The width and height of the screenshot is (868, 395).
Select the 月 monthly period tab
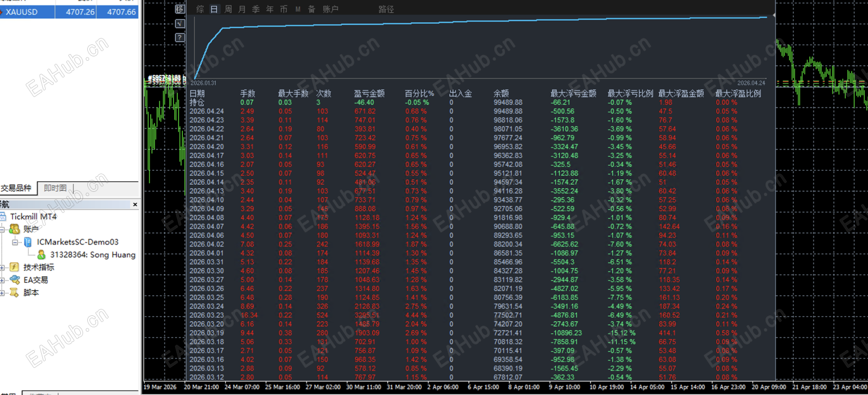tap(242, 9)
